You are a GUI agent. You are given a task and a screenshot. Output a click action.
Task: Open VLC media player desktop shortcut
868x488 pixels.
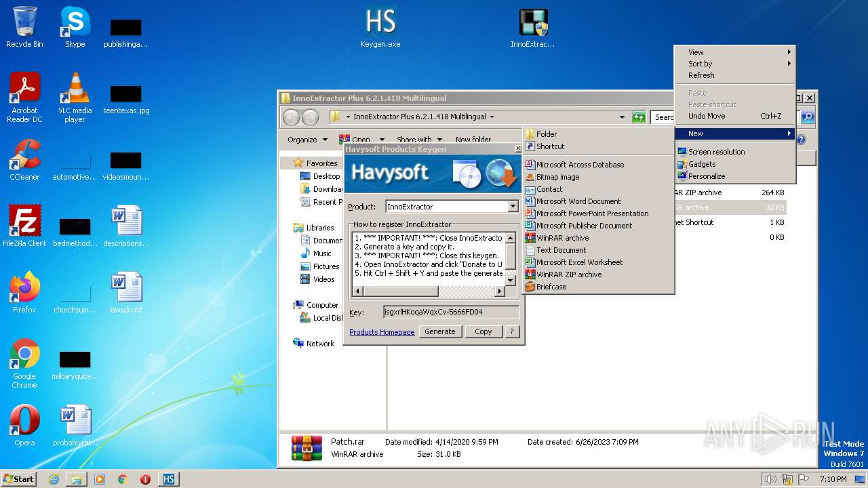click(x=75, y=98)
